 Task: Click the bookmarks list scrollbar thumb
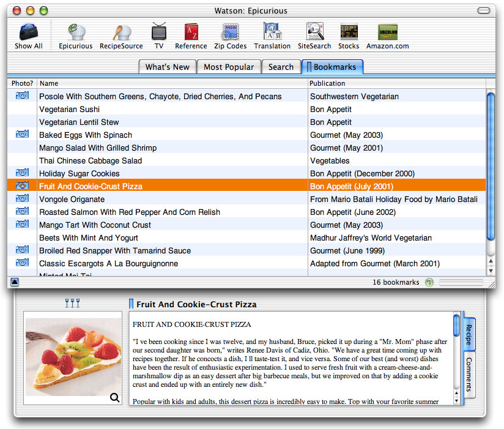[491, 166]
